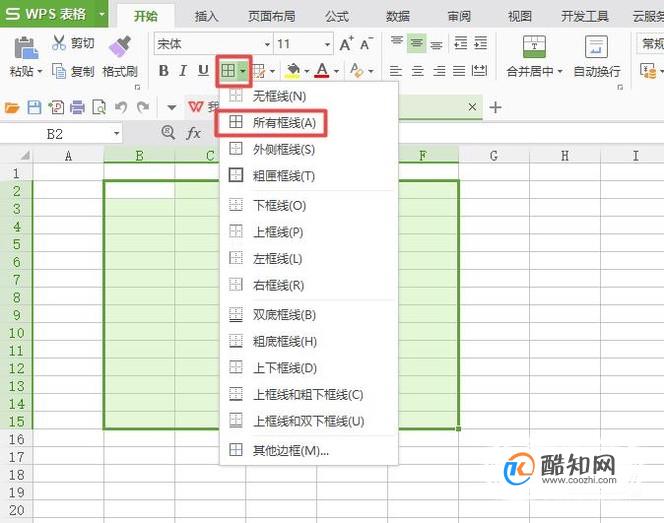
Task: Select column G header
Action: [x=494, y=156]
